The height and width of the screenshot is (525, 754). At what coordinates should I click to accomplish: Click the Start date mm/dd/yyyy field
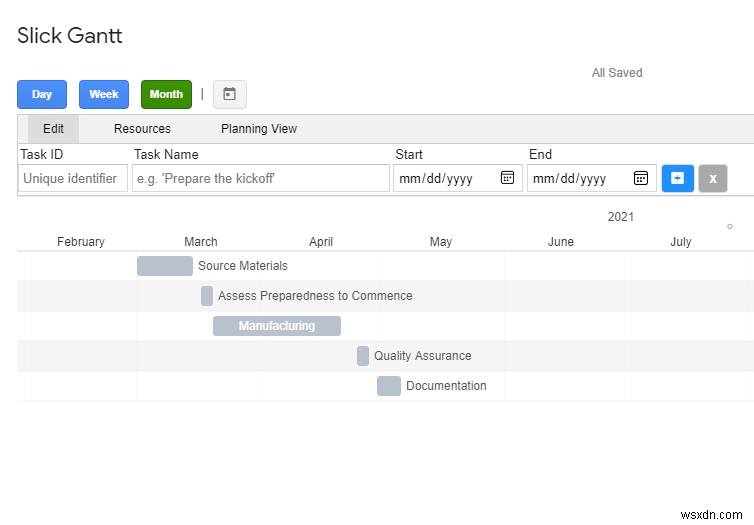coord(447,178)
